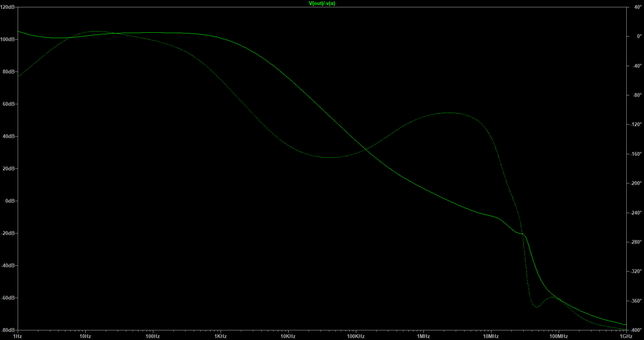Viewport: 644px width, 340px height.
Task: Click the -160° phase axis label
Action: [636, 154]
